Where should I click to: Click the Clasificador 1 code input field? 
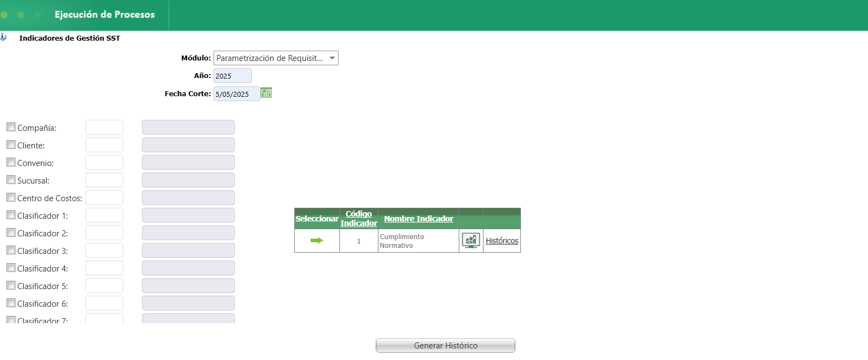click(104, 215)
